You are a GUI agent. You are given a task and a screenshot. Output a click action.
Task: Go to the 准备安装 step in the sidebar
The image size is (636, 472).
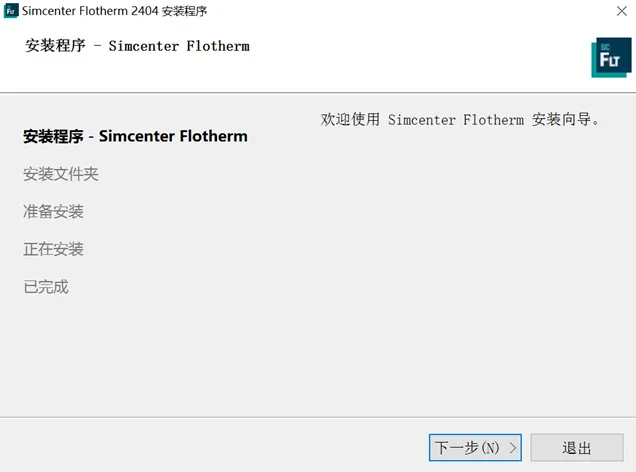53,212
